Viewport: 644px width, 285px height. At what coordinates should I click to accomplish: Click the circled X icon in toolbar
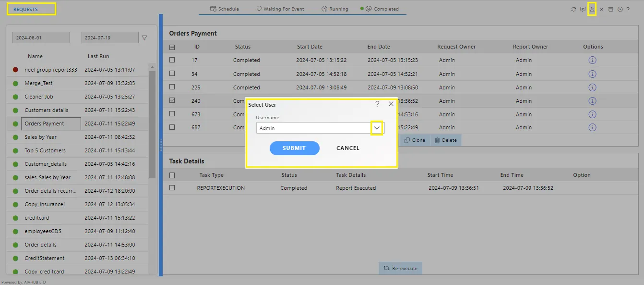click(x=620, y=9)
